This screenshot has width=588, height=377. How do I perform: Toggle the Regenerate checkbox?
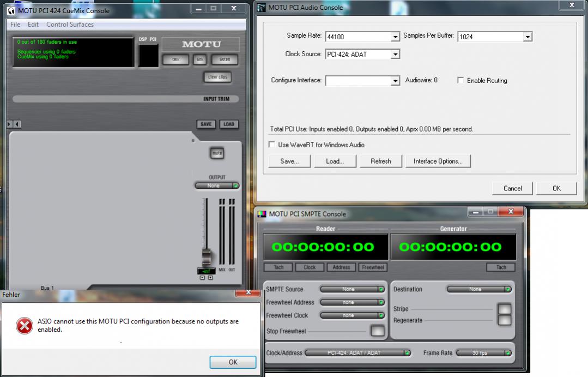[505, 320]
